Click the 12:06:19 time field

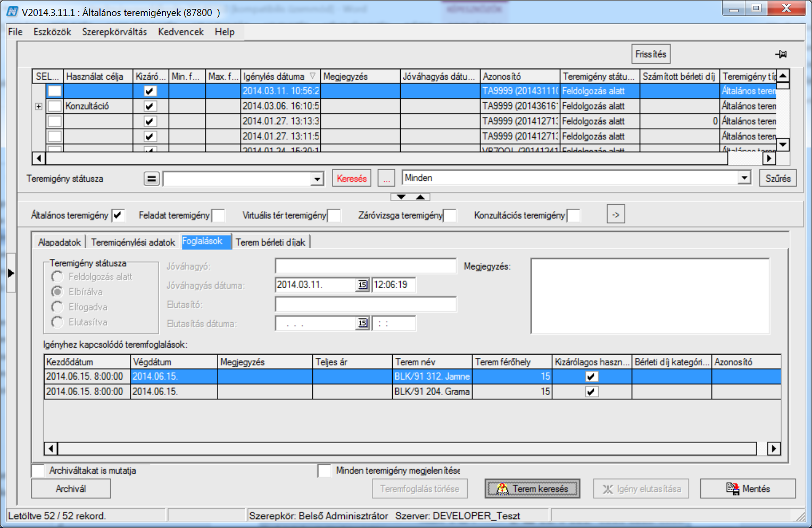tap(394, 285)
